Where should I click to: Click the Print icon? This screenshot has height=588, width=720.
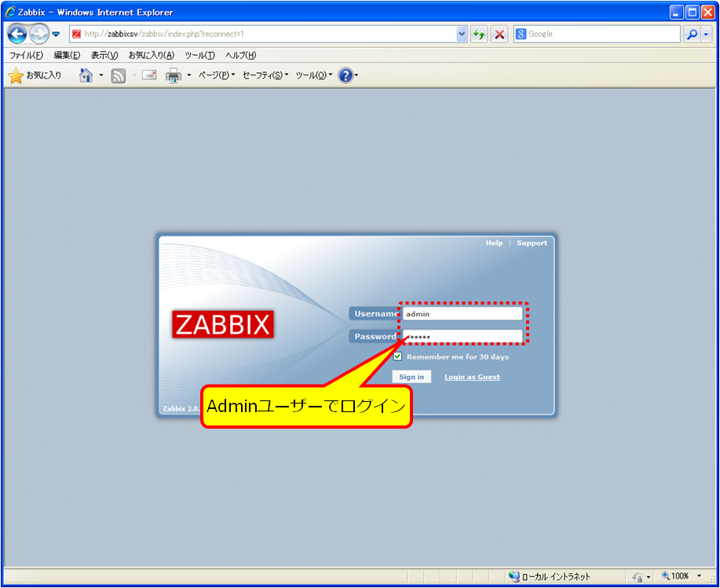coord(173,75)
